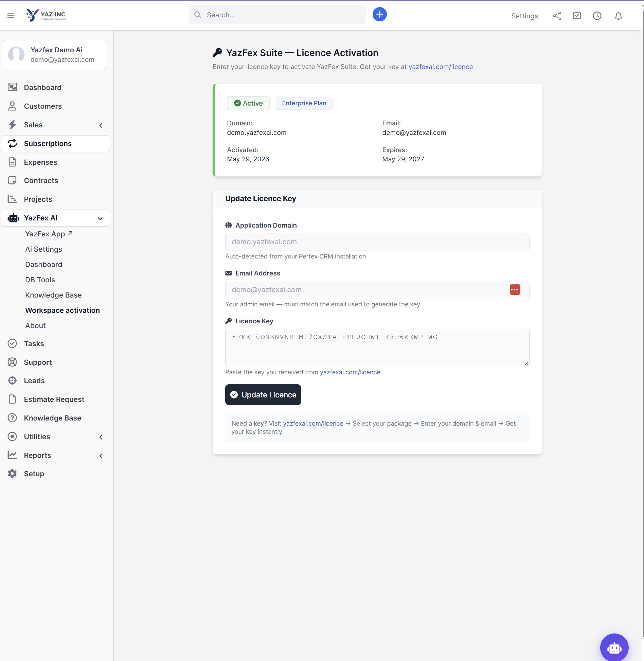Viewport: 644px width, 661px height.
Task: Open Ai Settings submenu item
Action: (43, 249)
